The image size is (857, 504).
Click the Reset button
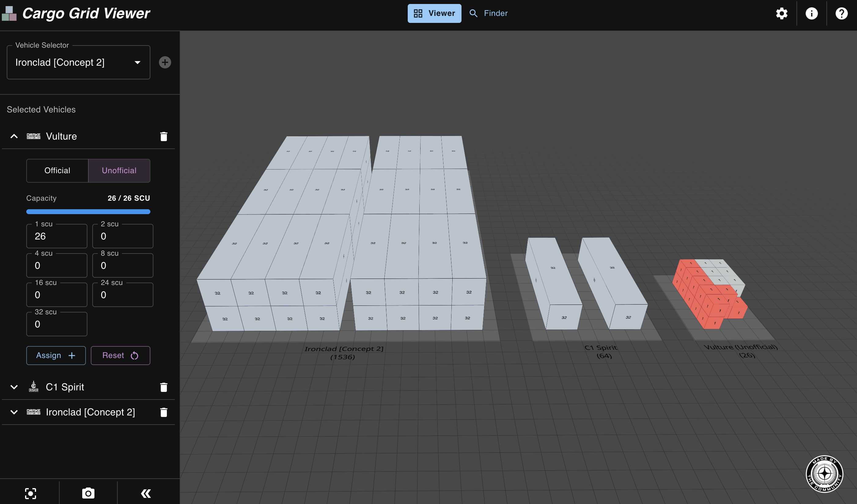(x=120, y=356)
